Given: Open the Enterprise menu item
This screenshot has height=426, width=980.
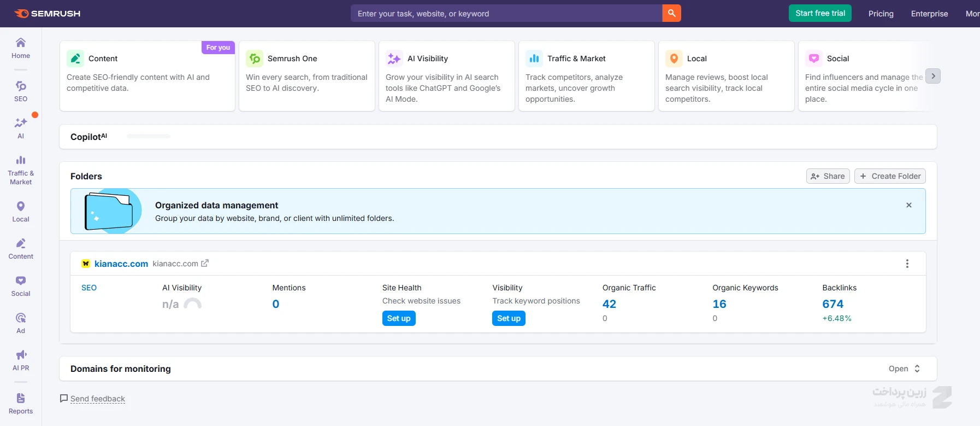Looking at the screenshot, I should click(929, 14).
